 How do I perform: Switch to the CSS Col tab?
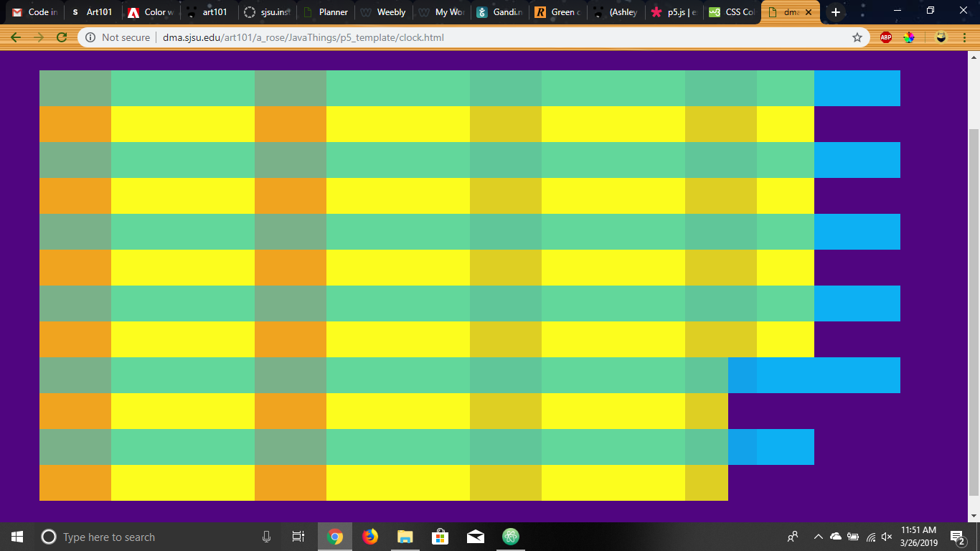(x=732, y=12)
